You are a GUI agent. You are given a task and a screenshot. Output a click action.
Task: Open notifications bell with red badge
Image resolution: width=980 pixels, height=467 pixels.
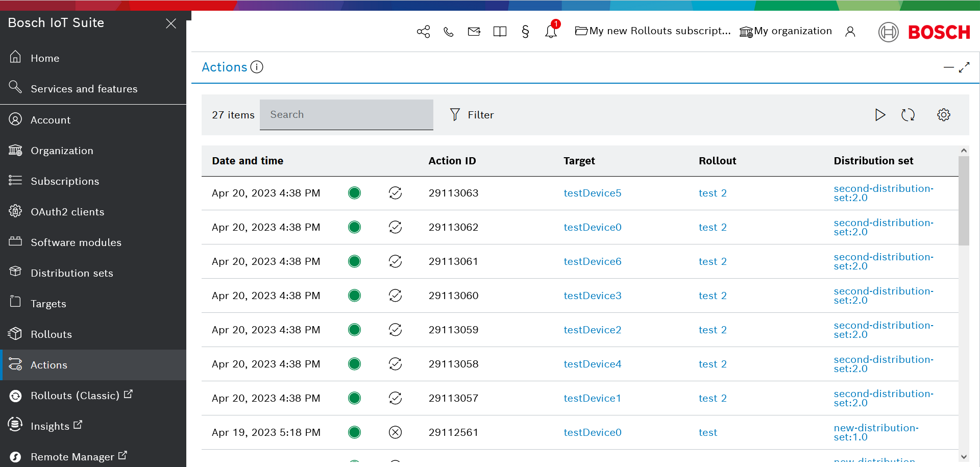551,31
